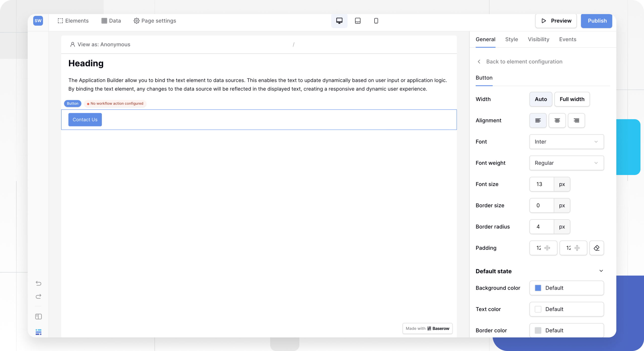644x351 pixels.
Task: Collapse the Default state section
Action: pyautogui.click(x=601, y=271)
